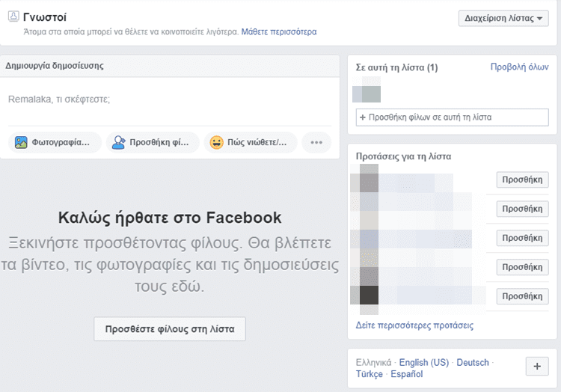
Task: Switch language to Español
Action: point(407,374)
